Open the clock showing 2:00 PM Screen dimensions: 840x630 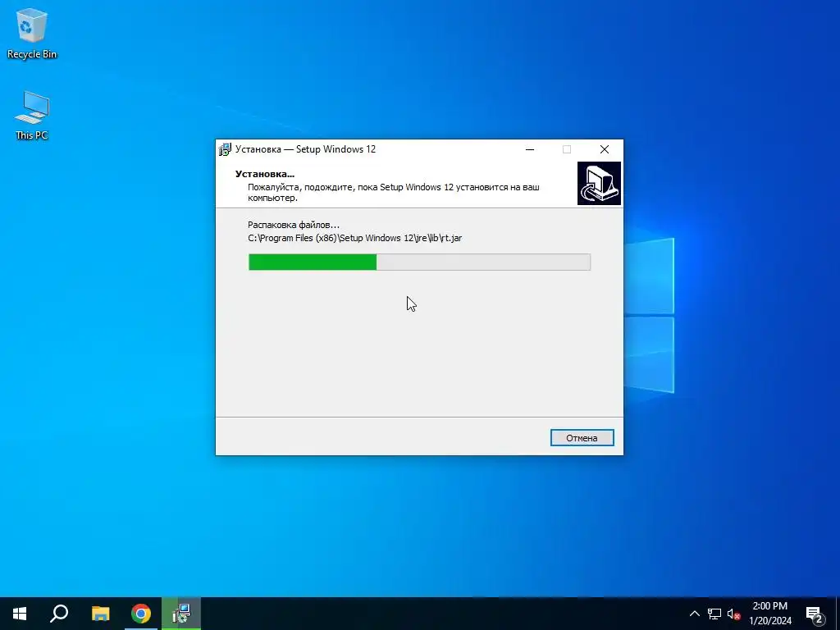point(770,614)
